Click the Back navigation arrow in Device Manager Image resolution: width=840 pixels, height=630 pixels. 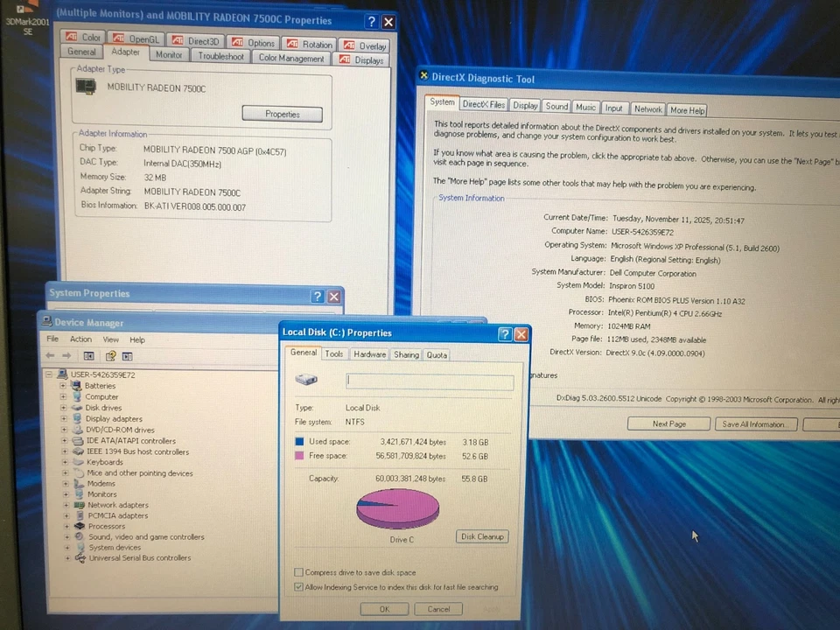tap(50, 355)
